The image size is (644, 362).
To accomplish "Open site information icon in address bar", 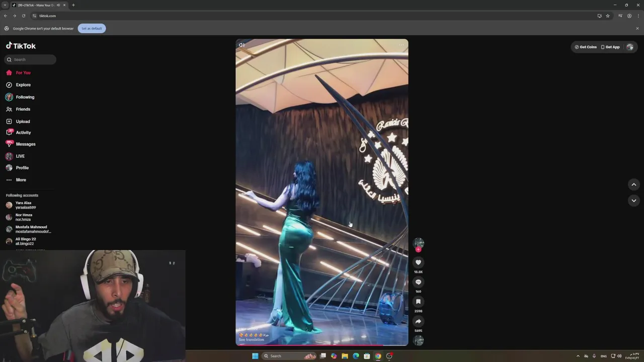I will click(x=35, y=16).
